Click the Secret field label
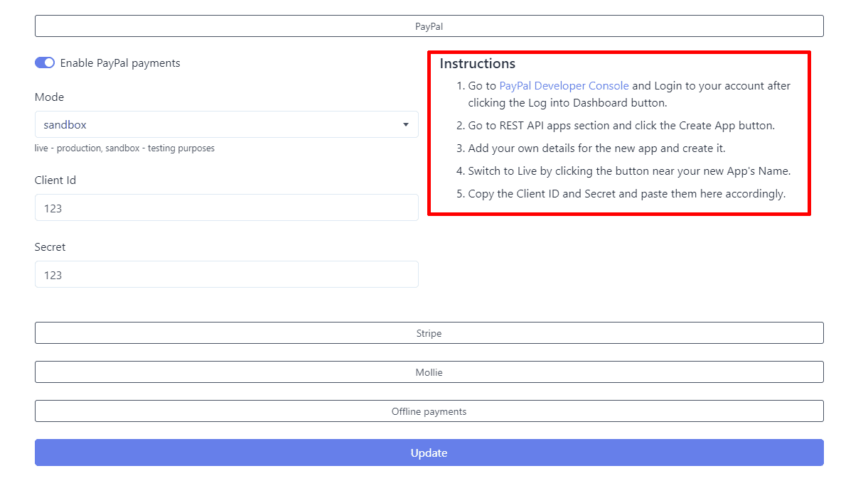Image resolution: width=868 pixels, height=493 pixels. coord(50,247)
